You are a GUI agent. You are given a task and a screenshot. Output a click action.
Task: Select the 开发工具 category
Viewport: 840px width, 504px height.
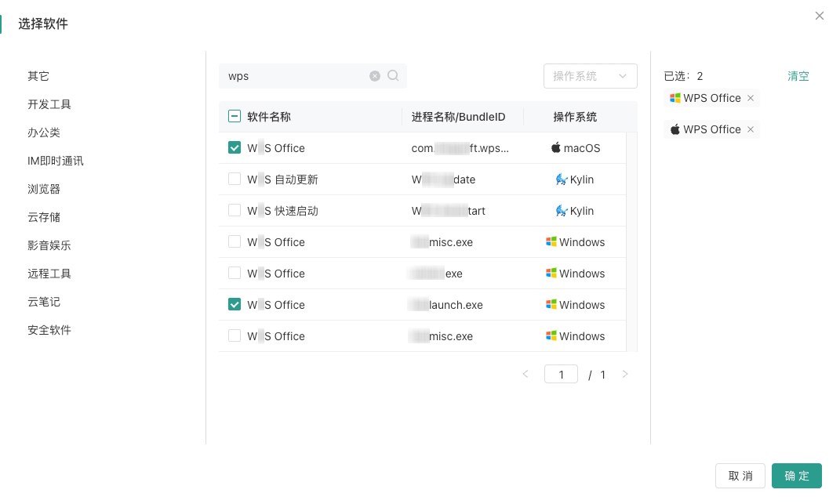coord(49,104)
